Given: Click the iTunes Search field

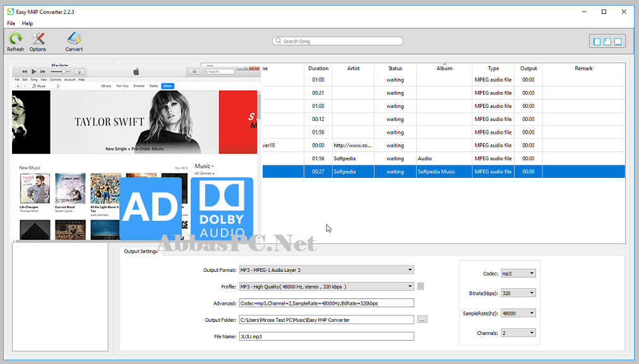Looking at the screenshot, I should pos(219,72).
